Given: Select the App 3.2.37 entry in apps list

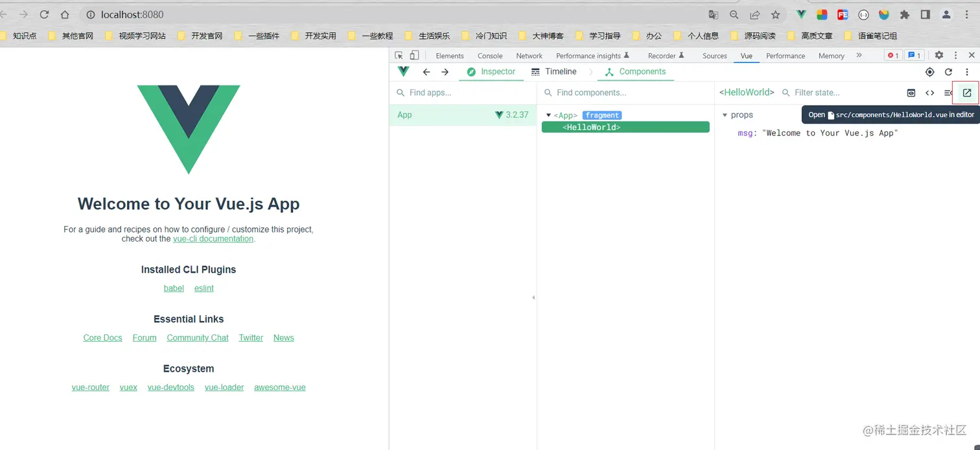Looking at the screenshot, I should [x=463, y=115].
